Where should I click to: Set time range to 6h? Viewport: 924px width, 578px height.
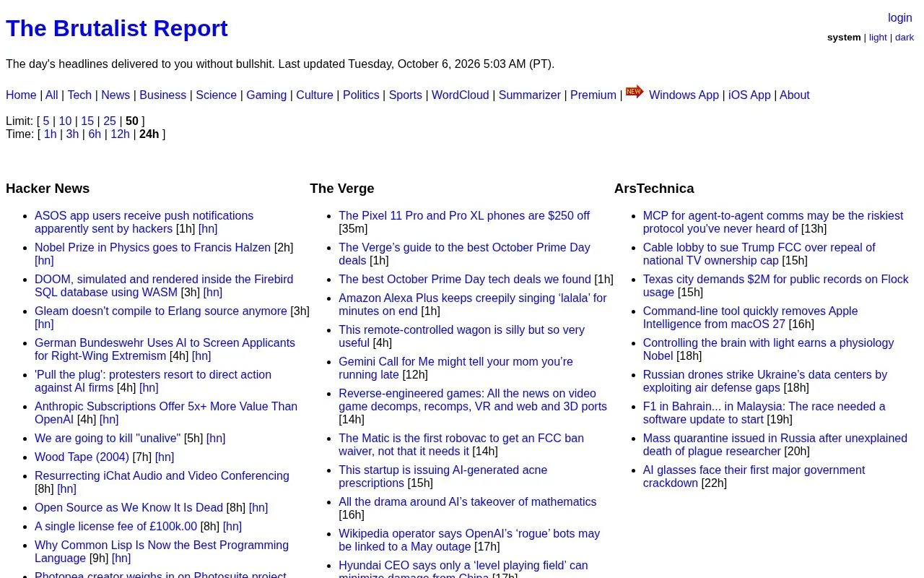tap(95, 134)
